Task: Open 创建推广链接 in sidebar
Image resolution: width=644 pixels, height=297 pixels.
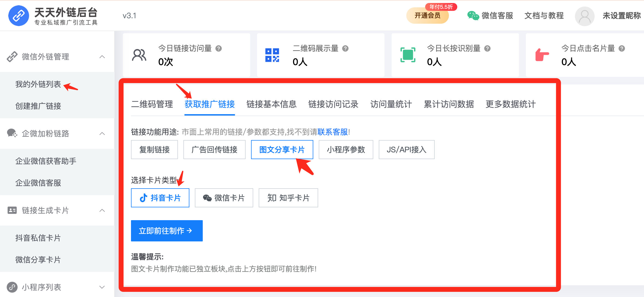Action: [38, 106]
